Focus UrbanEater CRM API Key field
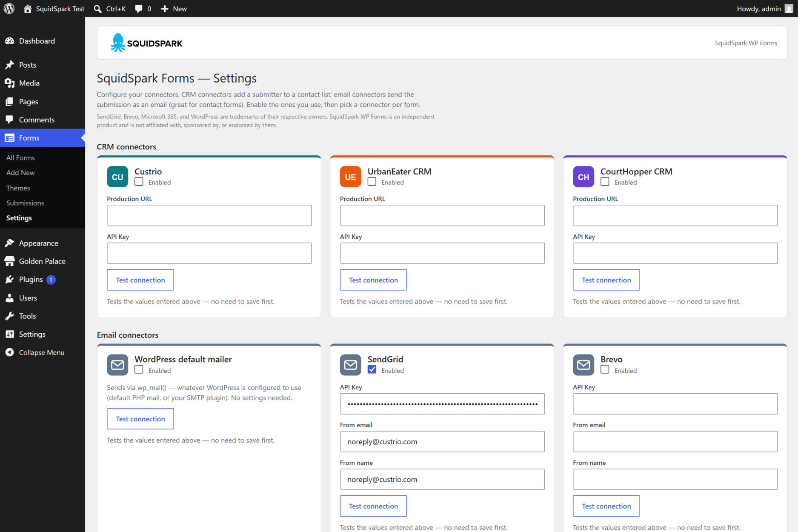Image resolution: width=798 pixels, height=532 pixels. pos(442,253)
